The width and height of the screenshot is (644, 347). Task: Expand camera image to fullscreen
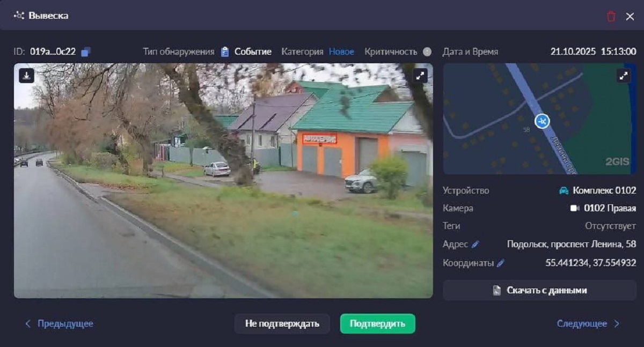pos(420,76)
